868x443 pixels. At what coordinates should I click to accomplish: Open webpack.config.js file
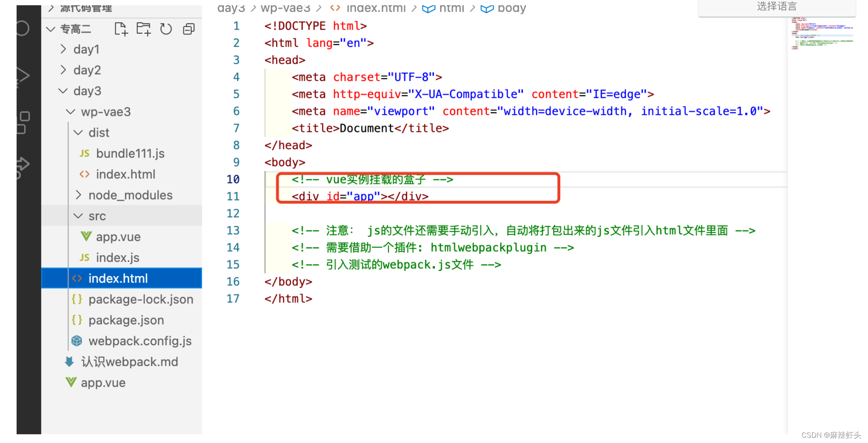(140, 341)
